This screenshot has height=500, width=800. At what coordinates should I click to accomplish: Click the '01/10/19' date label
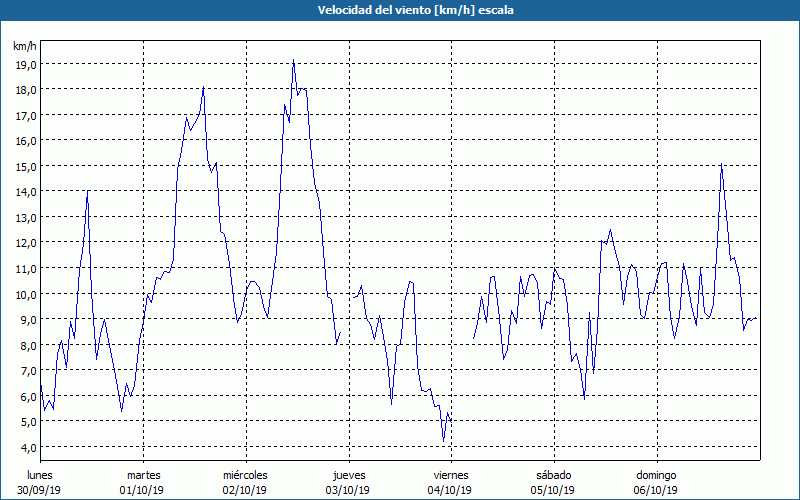point(142,490)
